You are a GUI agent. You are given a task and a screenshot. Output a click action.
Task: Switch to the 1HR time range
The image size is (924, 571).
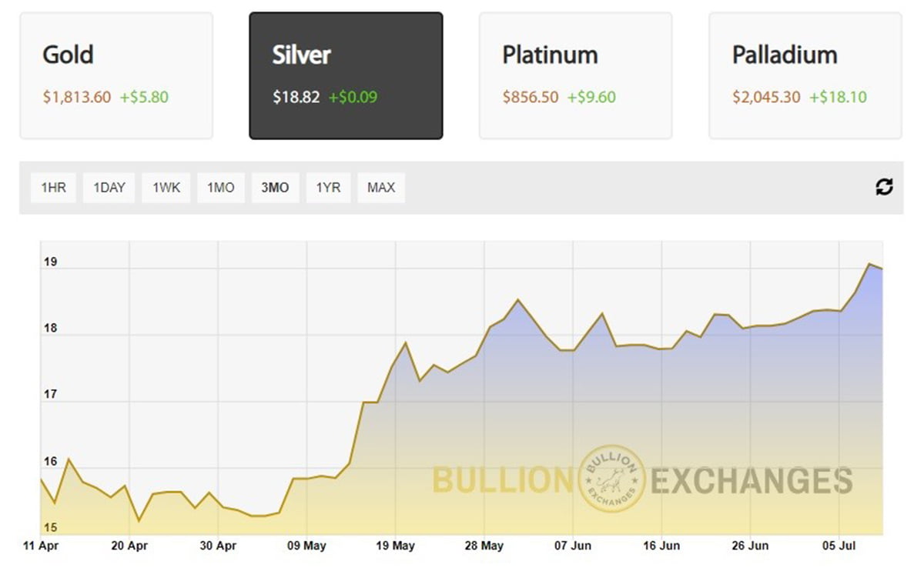[52, 187]
